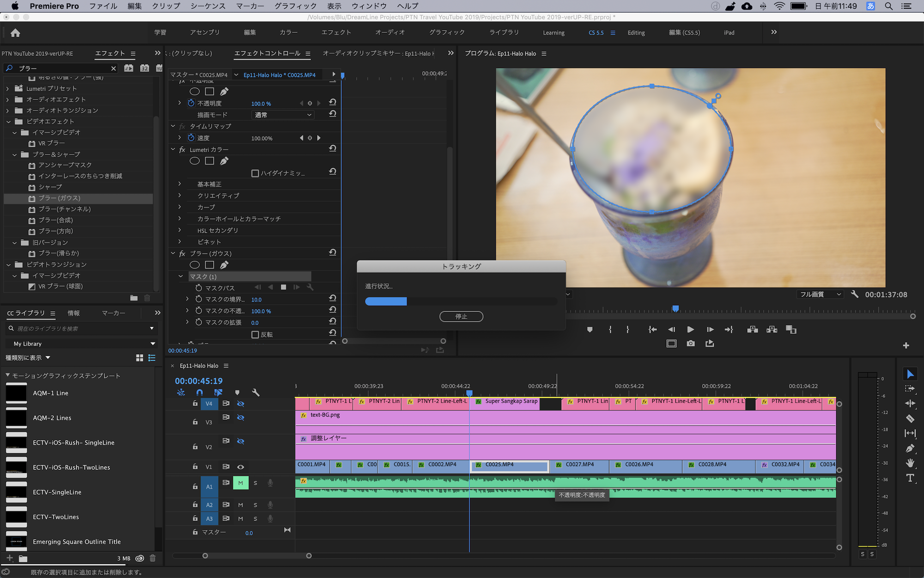Play the program monitor preview
This screenshot has height=578, width=924.
(x=690, y=330)
